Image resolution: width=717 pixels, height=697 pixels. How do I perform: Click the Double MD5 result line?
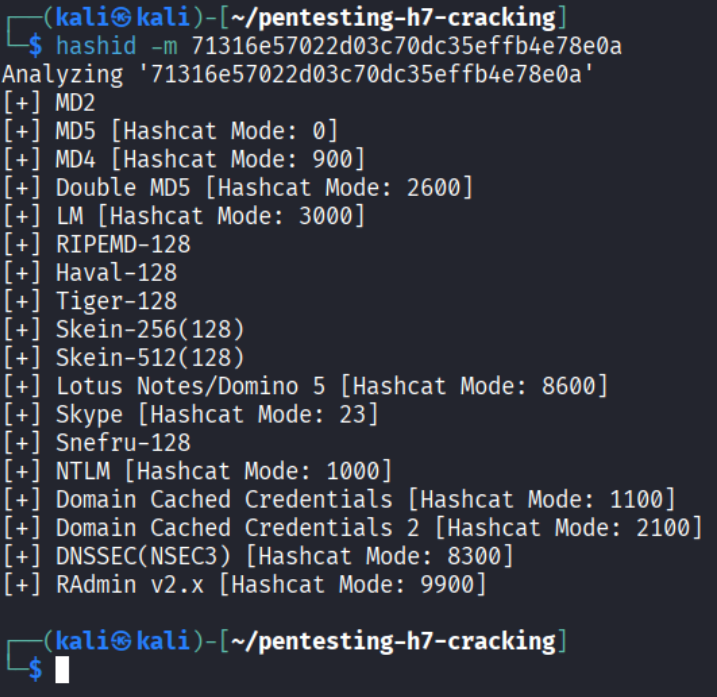pyautogui.click(x=238, y=188)
